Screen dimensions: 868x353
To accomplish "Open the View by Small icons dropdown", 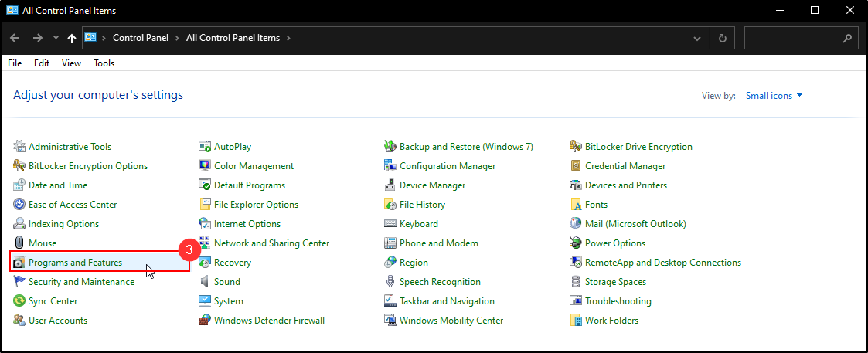I will [774, 96].
